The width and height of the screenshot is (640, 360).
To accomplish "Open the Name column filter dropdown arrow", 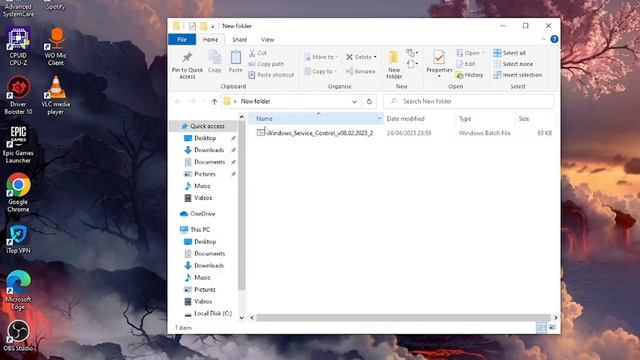I will coord(380,119).
